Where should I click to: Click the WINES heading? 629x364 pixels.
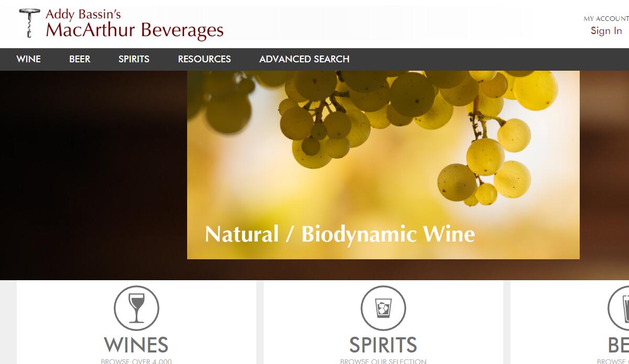point(136,345)
